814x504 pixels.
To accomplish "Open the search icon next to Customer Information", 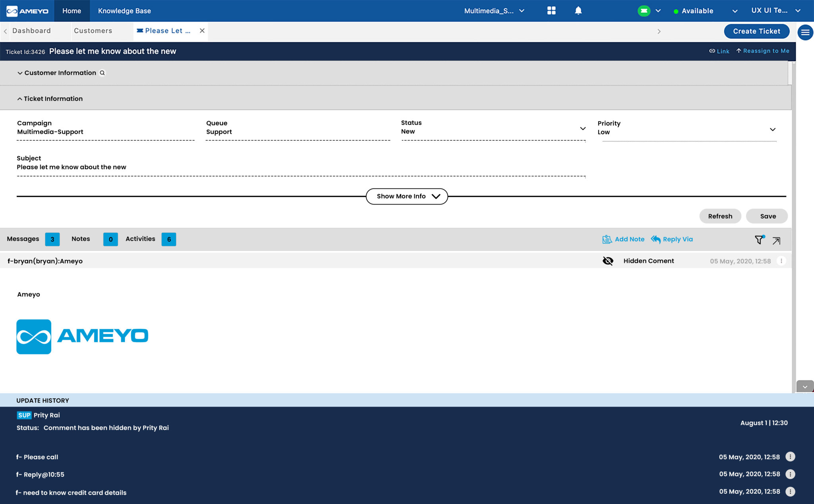I will (102, 73).
